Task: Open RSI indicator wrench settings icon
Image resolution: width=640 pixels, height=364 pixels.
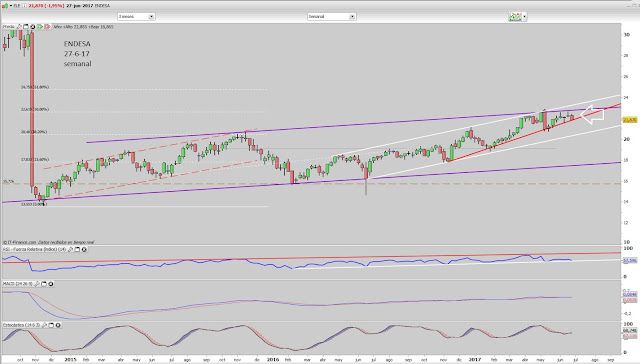Action: [70, 249]
